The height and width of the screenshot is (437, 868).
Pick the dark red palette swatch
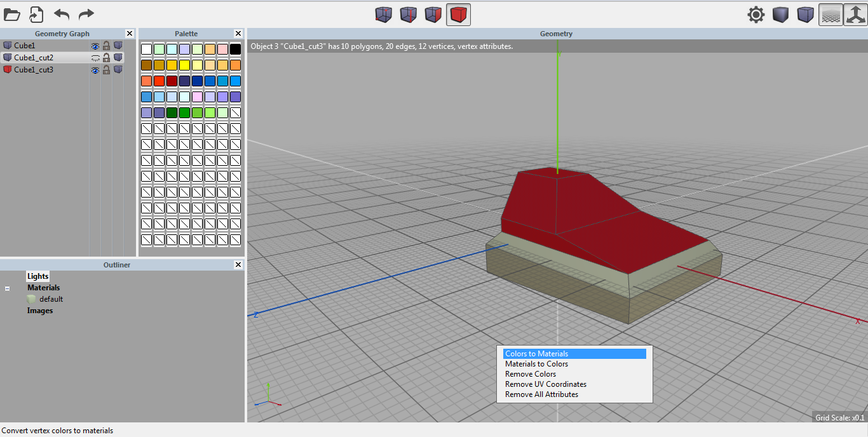(x=172, y=81)
